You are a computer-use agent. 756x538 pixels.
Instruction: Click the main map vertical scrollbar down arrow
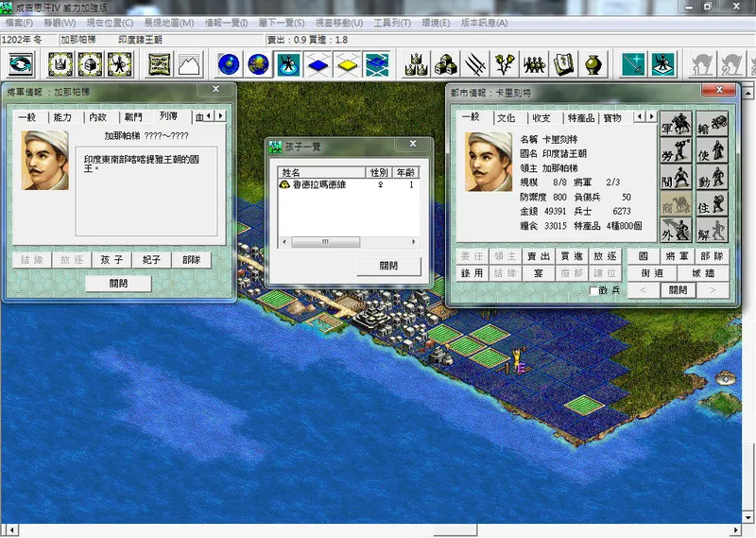[747, 518]
